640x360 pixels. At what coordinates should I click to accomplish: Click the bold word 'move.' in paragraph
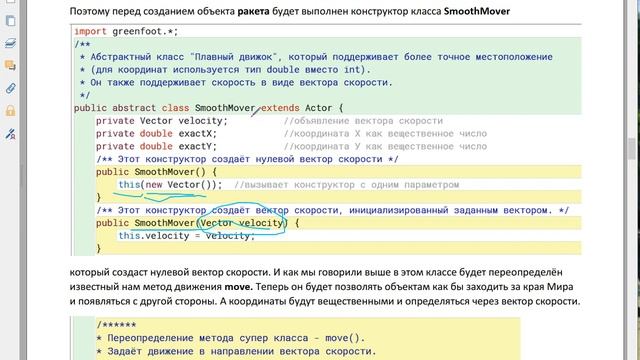(x=238, y=287)
